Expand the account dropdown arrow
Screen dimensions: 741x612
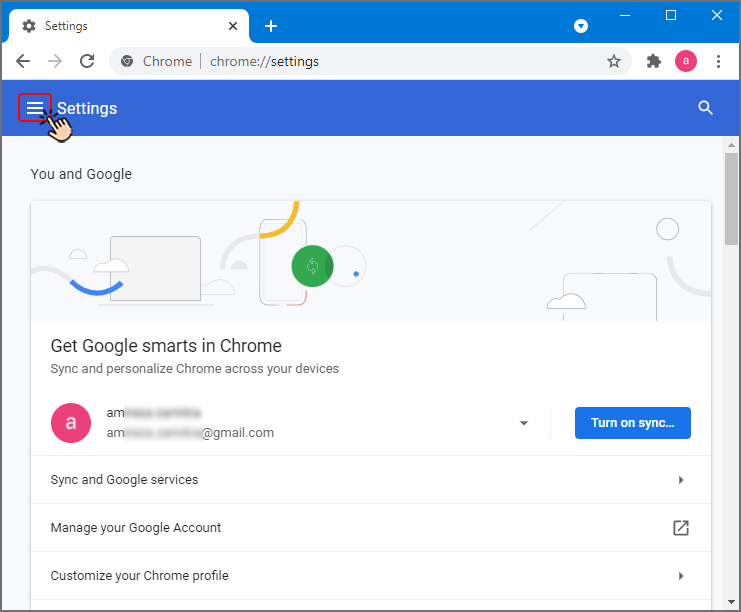pyautogui.click(x=524, y=423)
